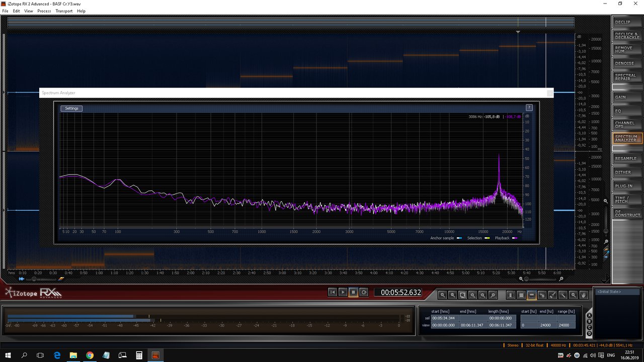Rewind transport to the start

point(332,292)
